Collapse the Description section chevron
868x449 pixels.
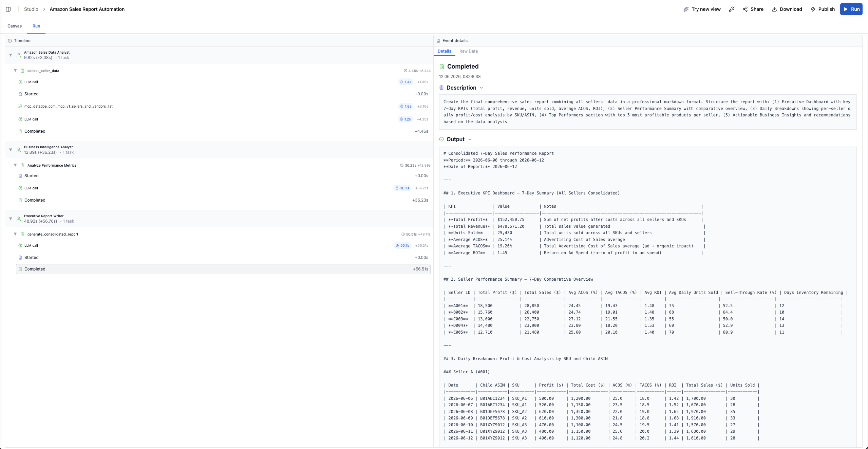[x=481, y=88]
